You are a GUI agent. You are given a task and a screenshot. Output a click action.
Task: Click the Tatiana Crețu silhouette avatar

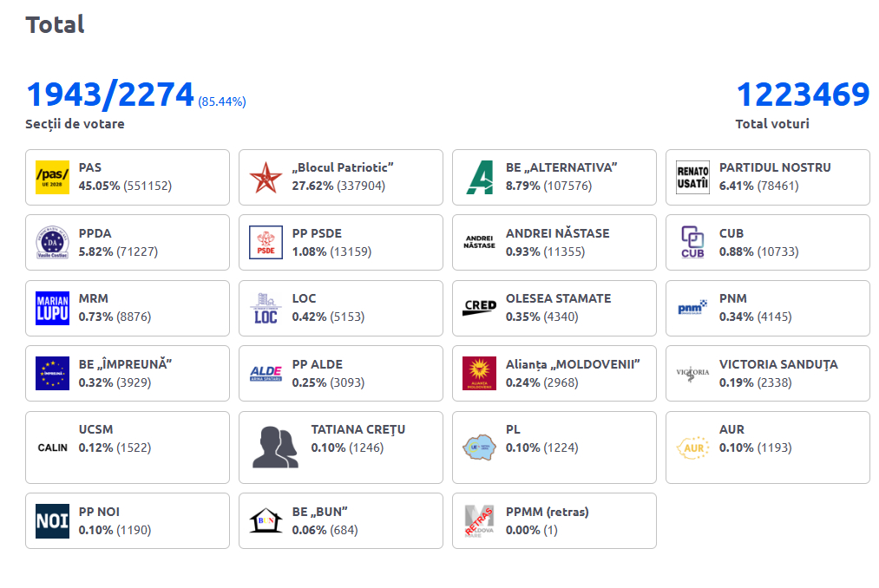[x=275, y=448]
